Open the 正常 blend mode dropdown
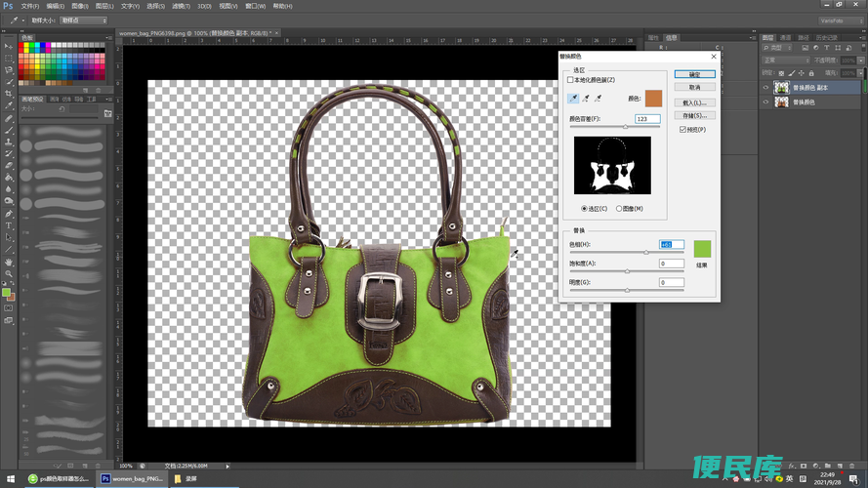 pyautogui.click(x=784, y=60)
